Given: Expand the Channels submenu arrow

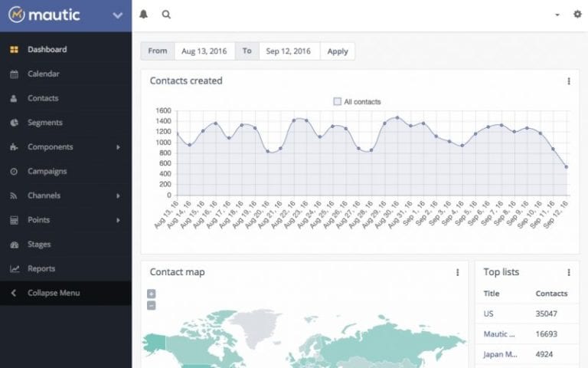Looking at the screenshot, I should point(118,196).
